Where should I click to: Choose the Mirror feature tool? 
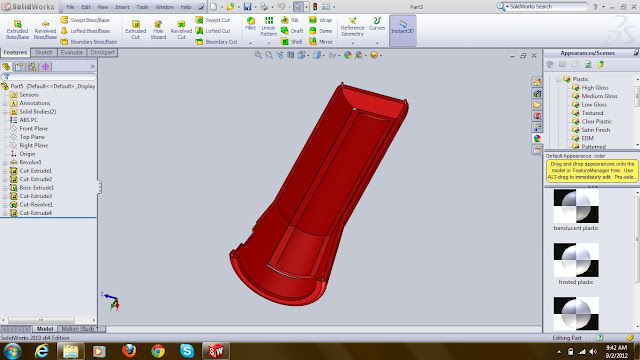pyautogui.click(x=321, y=42)
